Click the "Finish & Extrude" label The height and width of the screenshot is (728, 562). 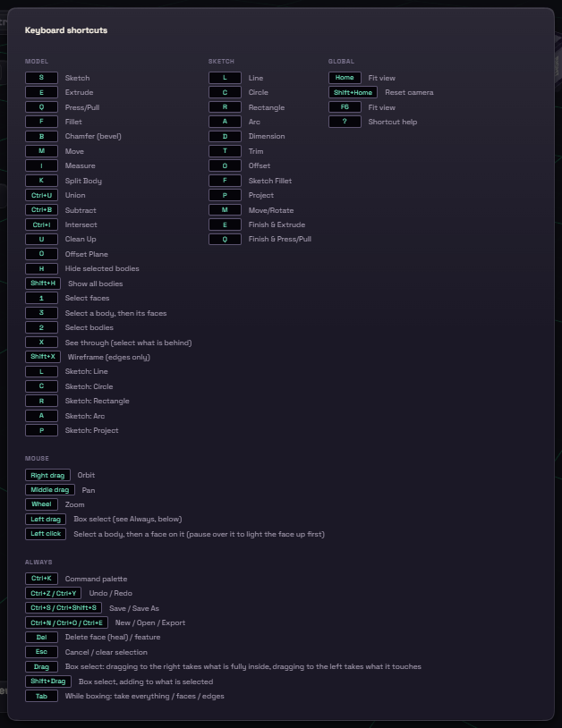[277, 224]
